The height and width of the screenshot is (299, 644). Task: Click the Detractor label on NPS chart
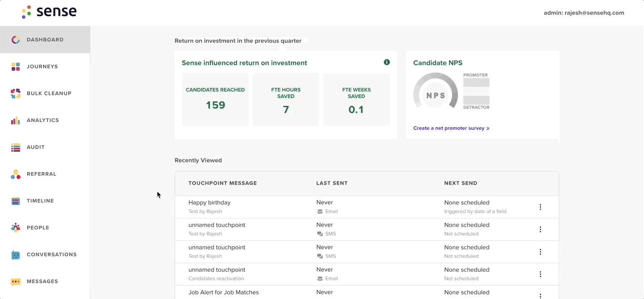tap(476, 107)
